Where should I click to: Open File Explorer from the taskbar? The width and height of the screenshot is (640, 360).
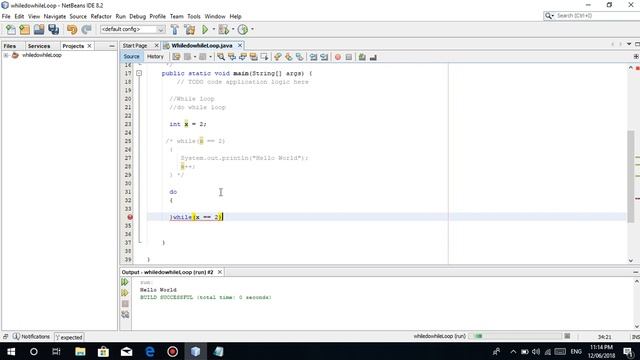point(80,351)
